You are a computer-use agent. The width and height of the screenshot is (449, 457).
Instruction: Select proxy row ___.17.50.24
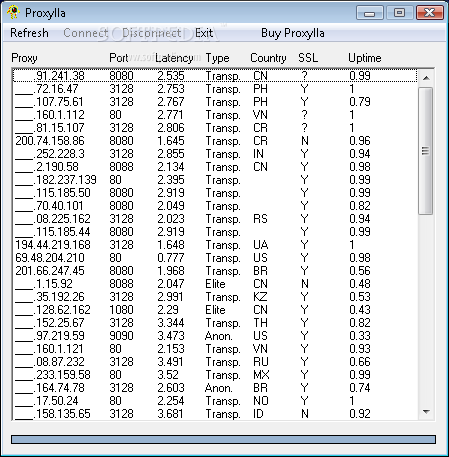click(x=215, y=401)
